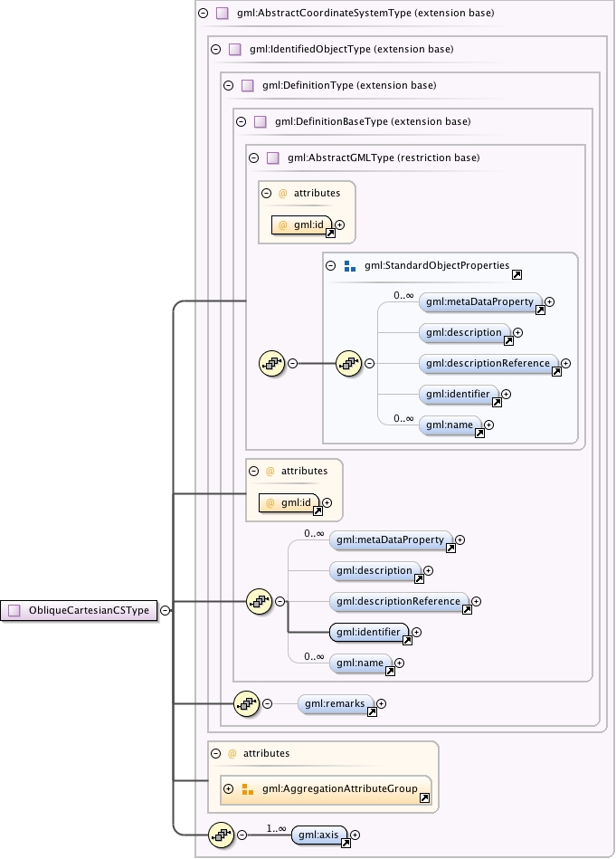616x859 pixels.
Task: Follow reference arrow on gml:AggregationAttributeGroup
Action: pos(424,798)
